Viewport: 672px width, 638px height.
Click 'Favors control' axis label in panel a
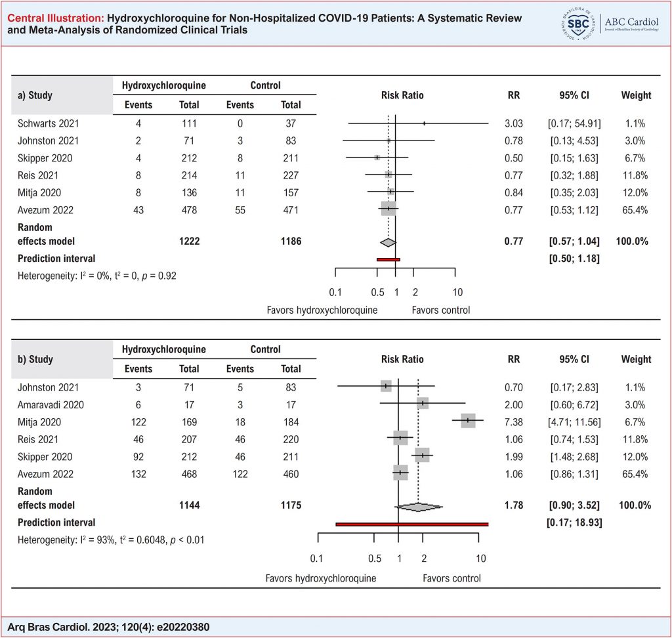pyautogui.click(x=440, y=310)
